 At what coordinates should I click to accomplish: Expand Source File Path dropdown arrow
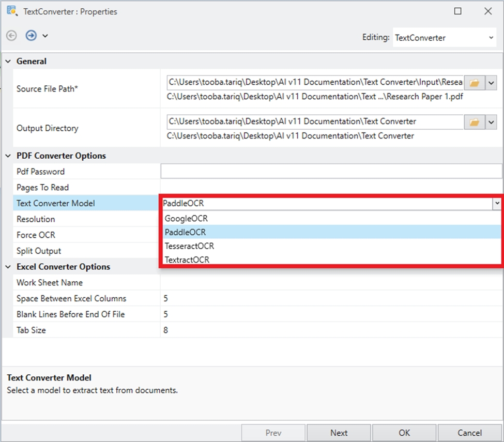click(x=491, y=83)
